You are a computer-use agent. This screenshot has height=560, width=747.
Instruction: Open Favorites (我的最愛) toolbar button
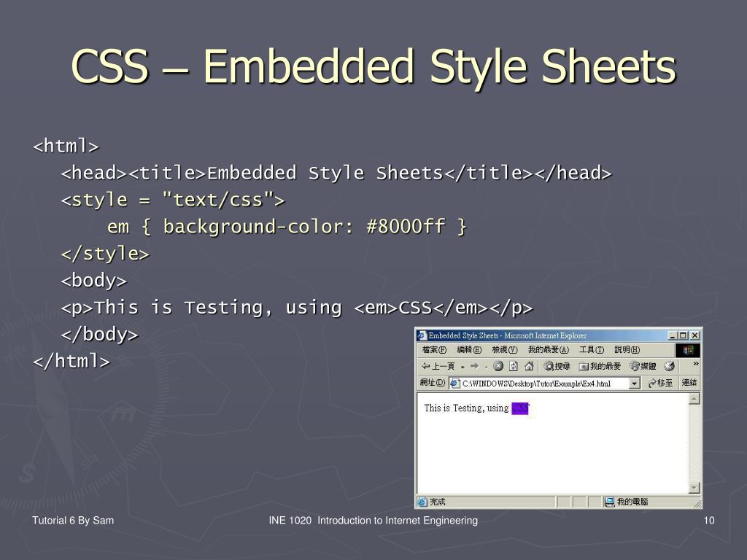pyautogui.click(x=600, y=366)
